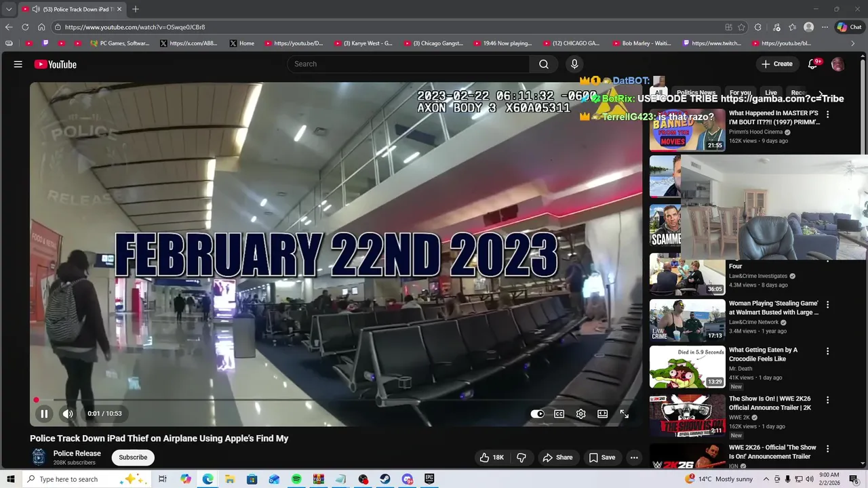Pause the video with the player button

click(44, 413)
